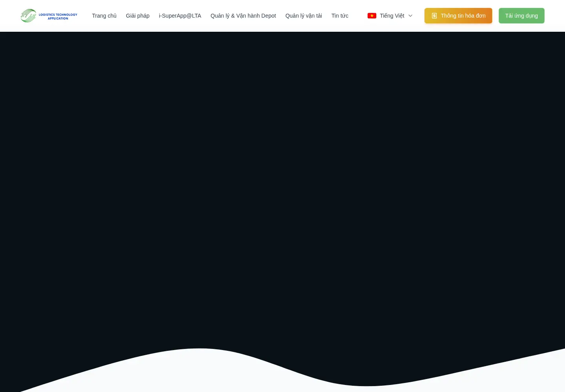Open the Tiếng Việt language dropdown
The width and height of the screenshot is (565, 392).
[x=390, y=16]
